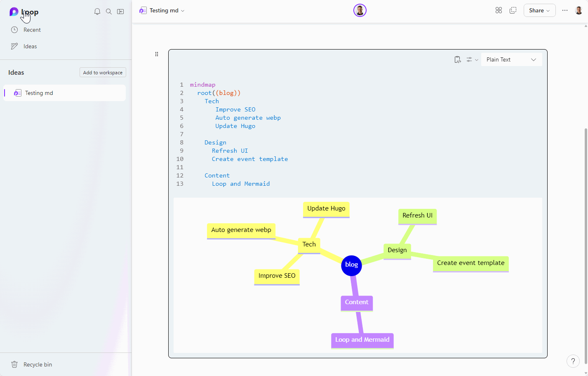Click code line 'Improve SEO'
The height and width of the screenshot is (376, 588).
click(x=235, y=109)
